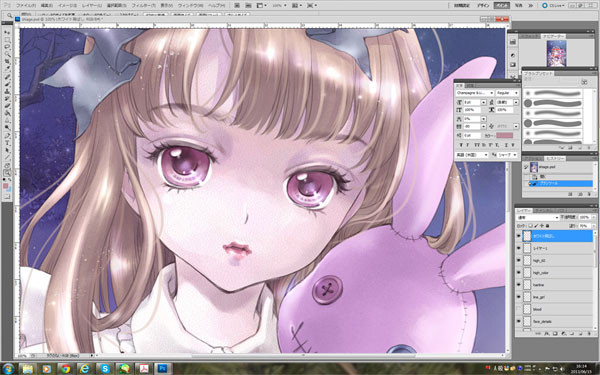This screenshot has width=600, height=375.
Task: Open the layer blend mode dropdown
Action: [x=537, y=217]
